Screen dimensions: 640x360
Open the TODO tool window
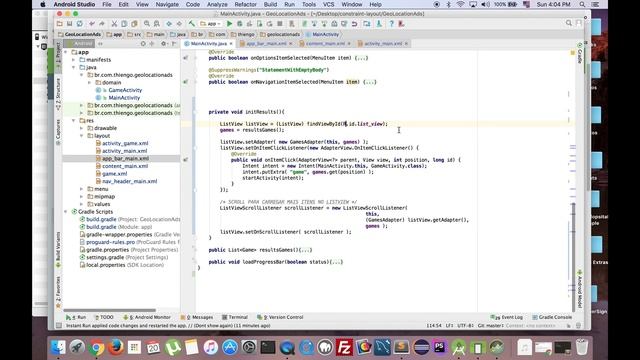(104, 317)
